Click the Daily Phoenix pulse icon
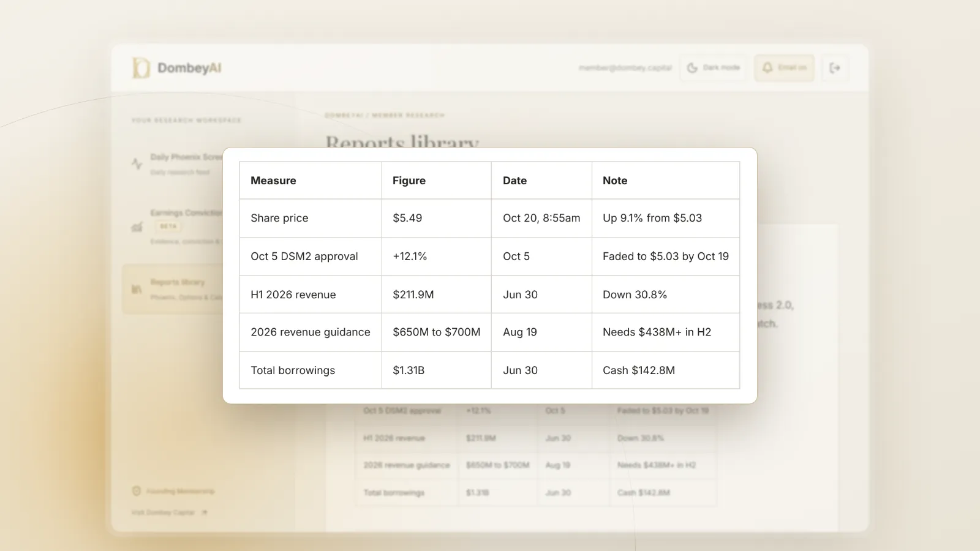 pyautogui.click(x=137, y=163)
